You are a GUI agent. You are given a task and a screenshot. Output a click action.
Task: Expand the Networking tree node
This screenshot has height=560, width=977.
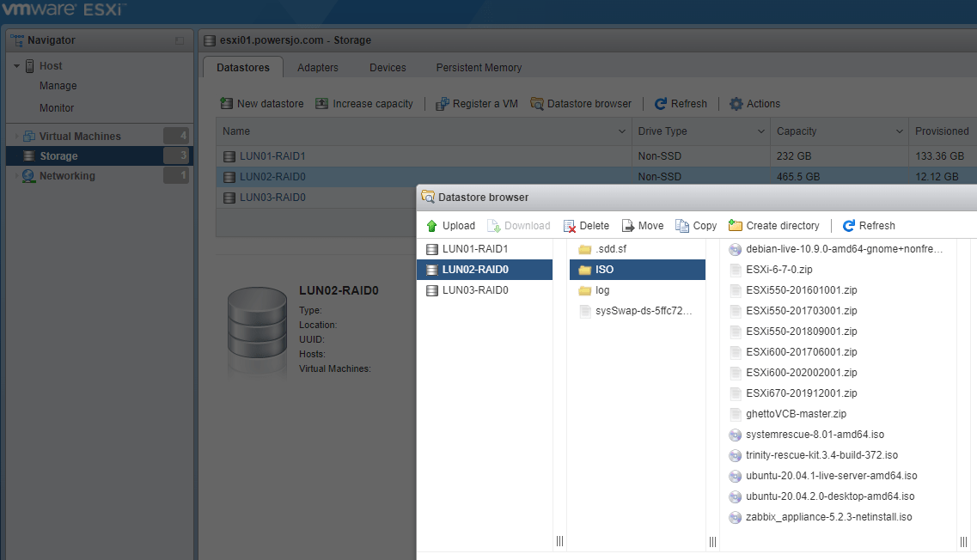[17, 176]
